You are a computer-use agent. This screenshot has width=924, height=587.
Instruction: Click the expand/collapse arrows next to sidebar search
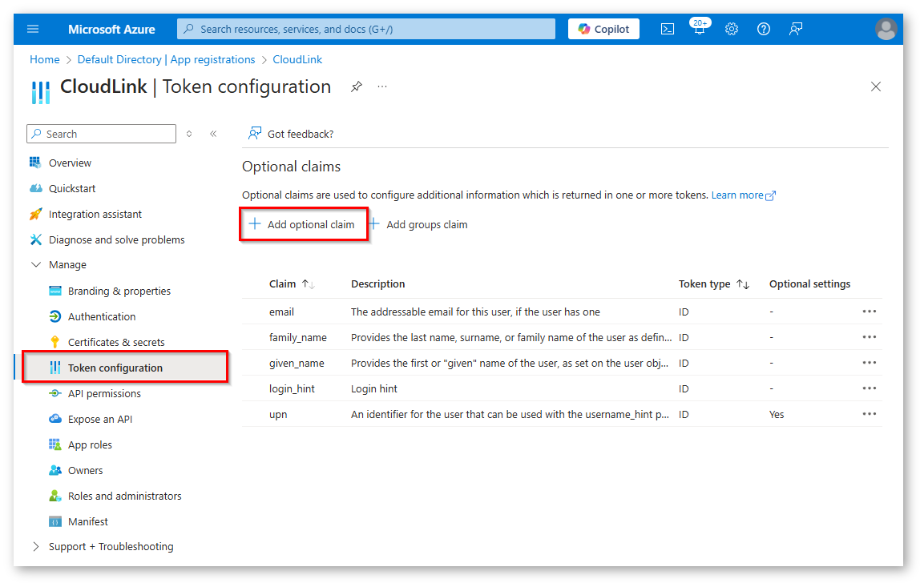click(189, 134)
